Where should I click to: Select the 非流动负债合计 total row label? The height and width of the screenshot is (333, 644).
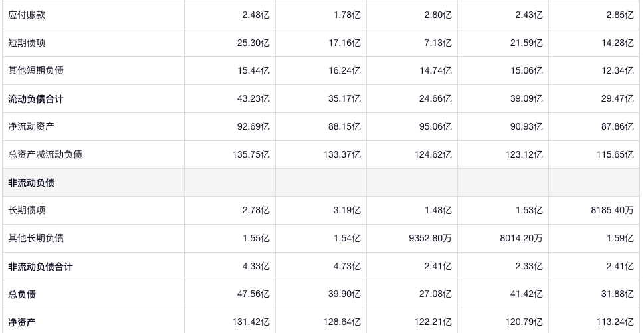click(41, 267)
